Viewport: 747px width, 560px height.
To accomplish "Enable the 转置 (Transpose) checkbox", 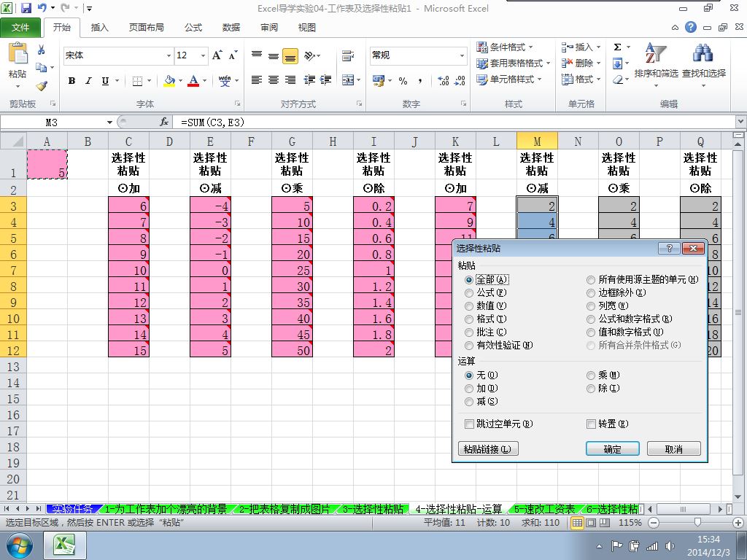I will click(592, 424).
